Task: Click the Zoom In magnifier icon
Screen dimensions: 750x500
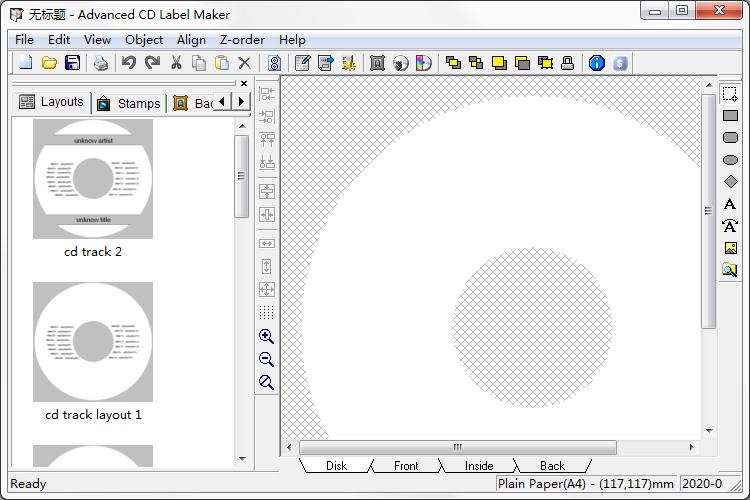Action: pyautogui.click(x=266, y=337)
